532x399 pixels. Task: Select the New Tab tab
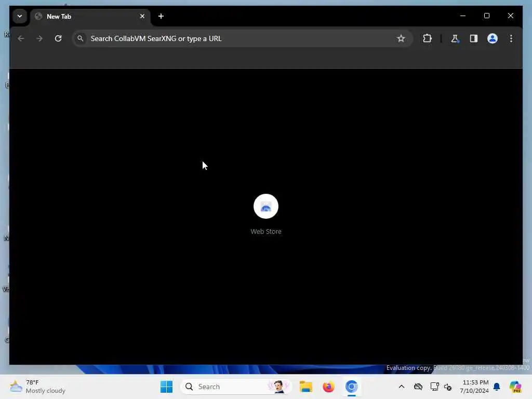[x=90, y=17]
